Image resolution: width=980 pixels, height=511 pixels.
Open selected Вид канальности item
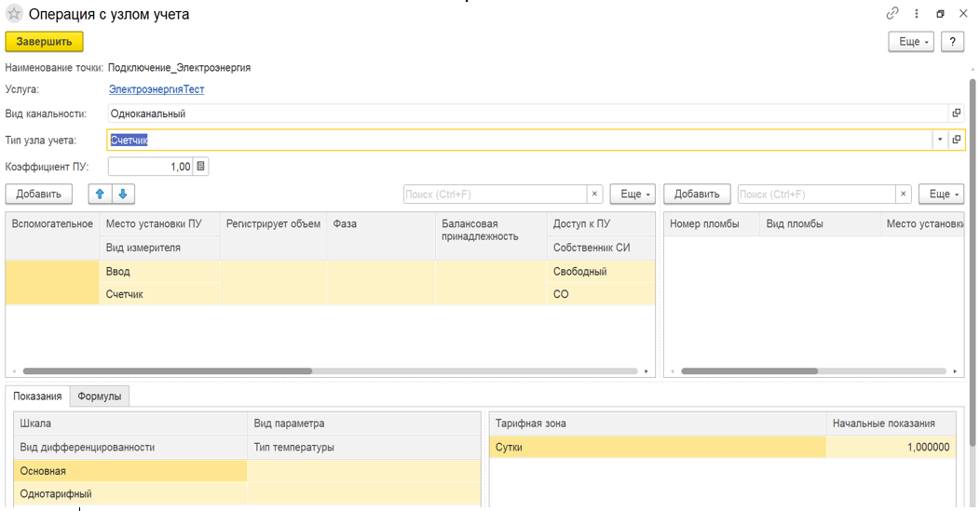[x=957, y=113]
